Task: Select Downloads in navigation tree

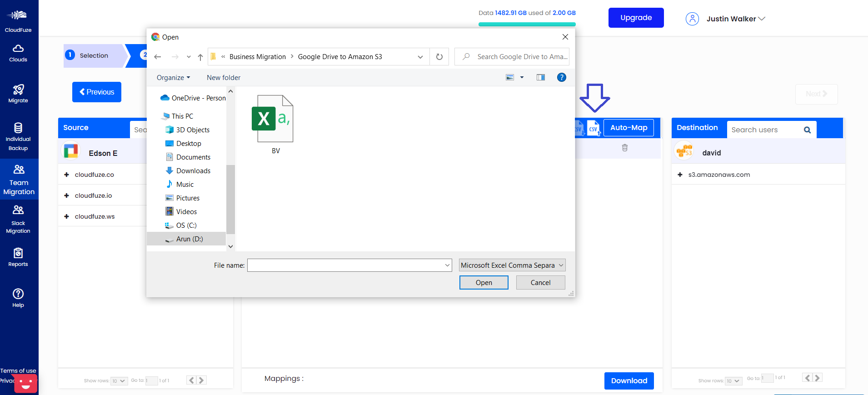Action: tap(188, 171)
